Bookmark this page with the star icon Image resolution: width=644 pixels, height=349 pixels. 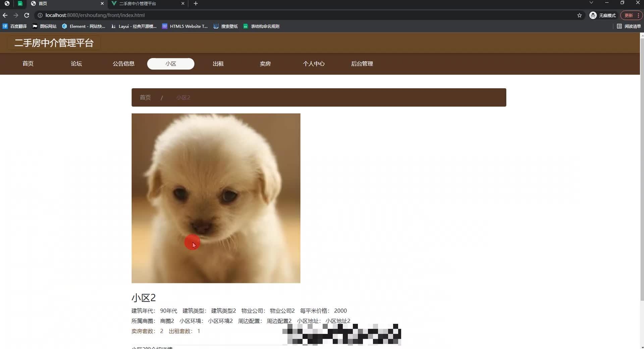pyautogui.click(x=579, y=15)
